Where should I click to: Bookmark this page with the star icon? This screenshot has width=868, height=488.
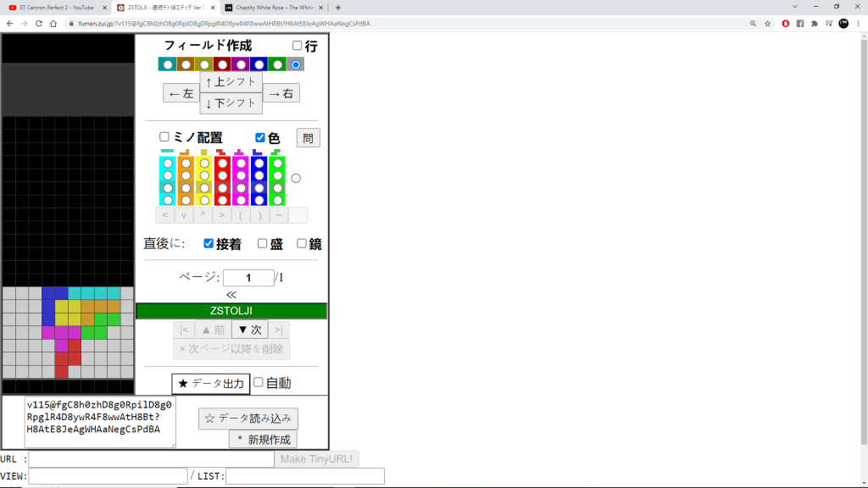[x=767, y=24]
